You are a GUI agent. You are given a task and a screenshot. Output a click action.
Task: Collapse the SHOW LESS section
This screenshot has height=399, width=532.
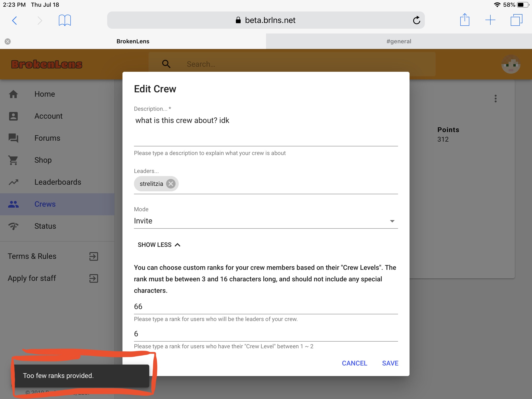pyautogui.click(x=159, y=245)
